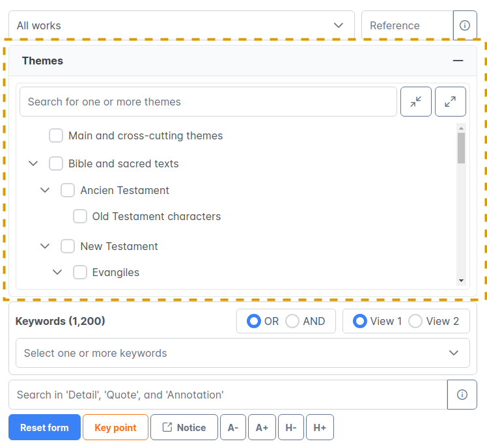Increase height with H+ button
Image resolution: width=487 pixels, height=448 pixels.
pos(320,428)
